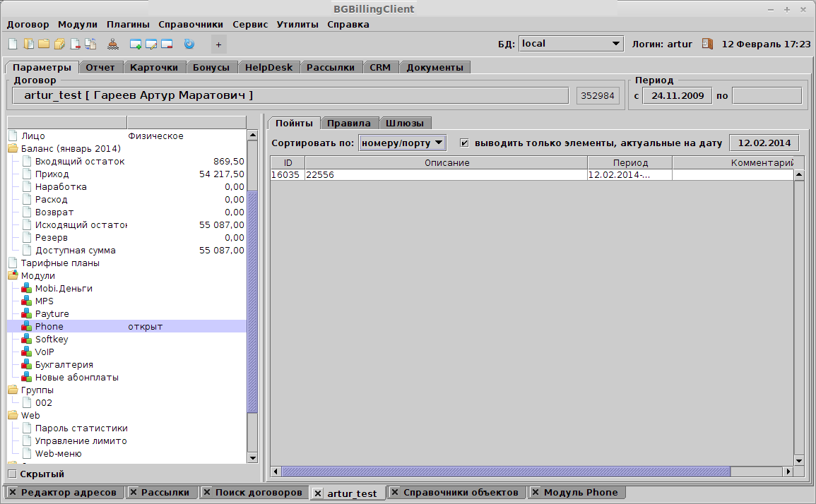Collapse the 'Модули' folder in tree
This screenshot has height=504, width=816.
pos(13,276)
